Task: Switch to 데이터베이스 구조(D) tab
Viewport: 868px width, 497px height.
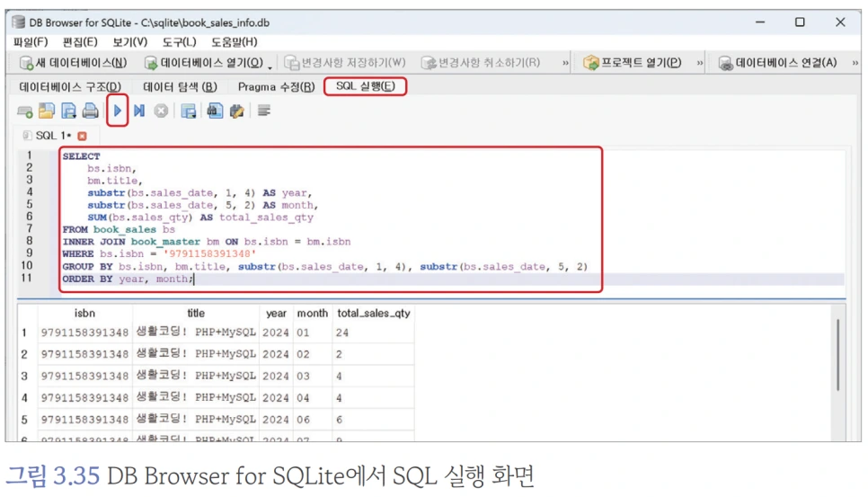Action: 70,87
